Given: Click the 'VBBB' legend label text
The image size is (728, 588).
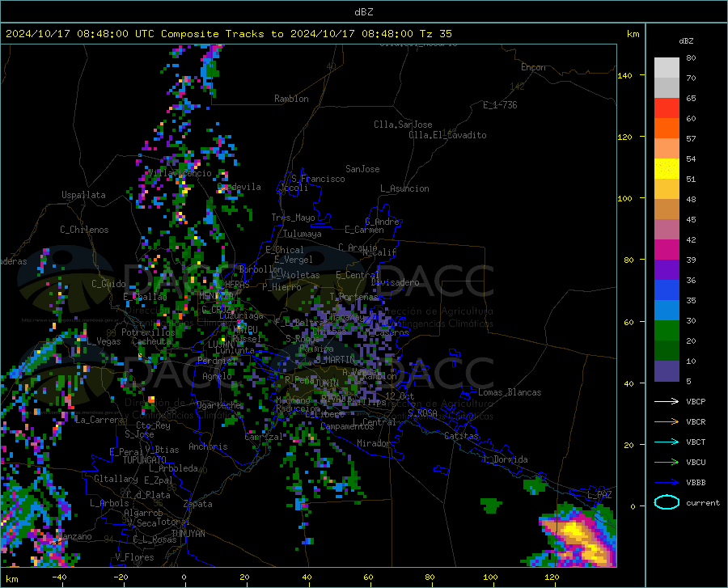Looking at the screenshot, I should click(696, 483).
